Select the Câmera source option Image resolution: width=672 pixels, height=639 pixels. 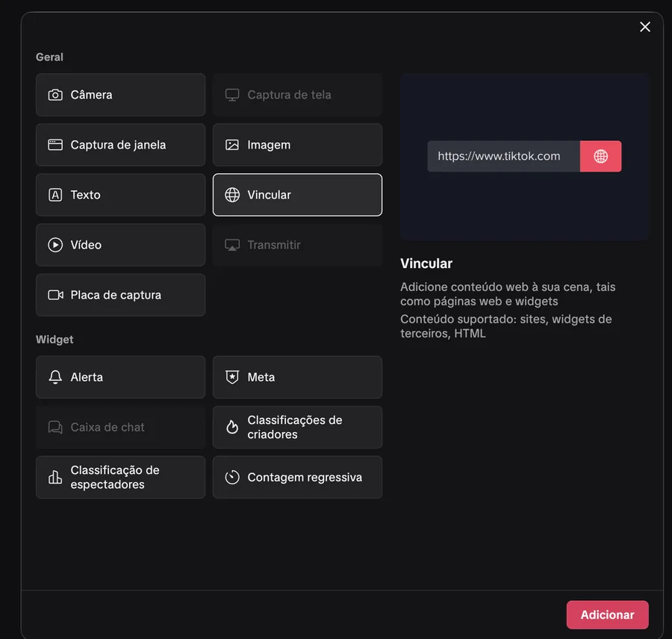(120, 95)
